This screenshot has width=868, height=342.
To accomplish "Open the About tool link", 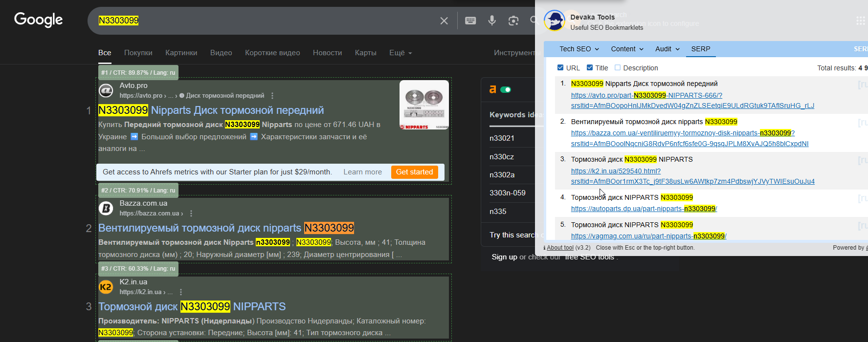I will (560, 248).
